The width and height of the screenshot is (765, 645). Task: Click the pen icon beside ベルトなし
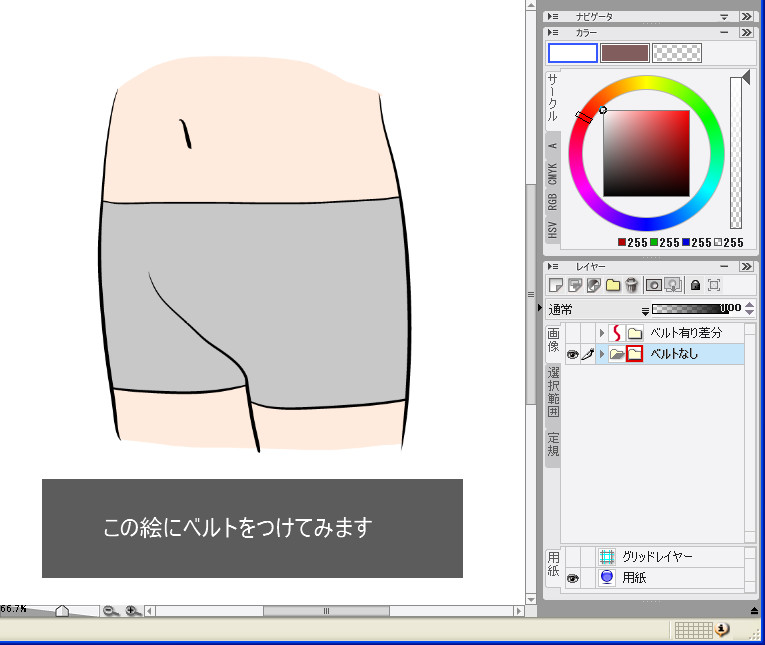tap(587, 354)
